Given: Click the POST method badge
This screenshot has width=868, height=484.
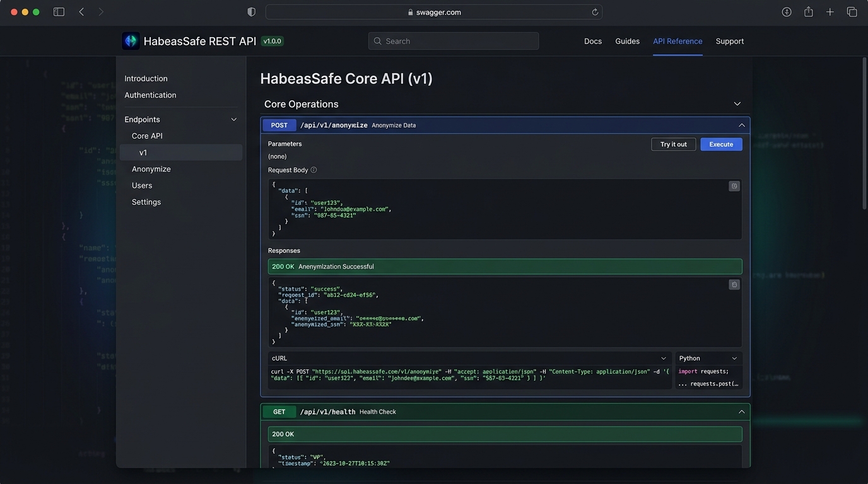Looking at the screenshot, I should point(279,125).
